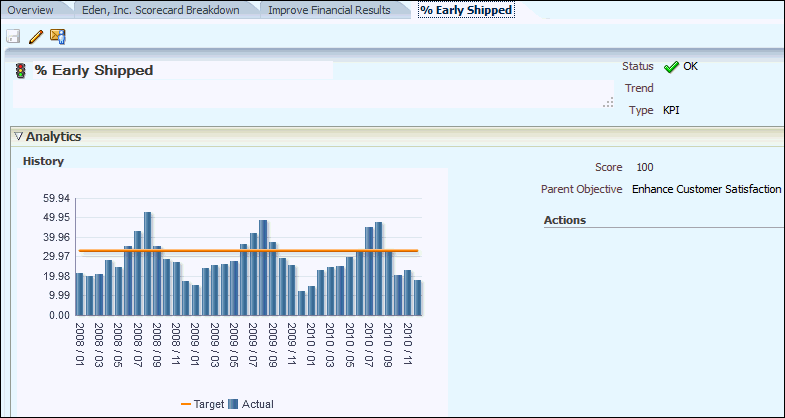This screenshot has width=785, height=418.
Task: Click the Contact Owner envelope icon
Action: (x=58, y=37)
